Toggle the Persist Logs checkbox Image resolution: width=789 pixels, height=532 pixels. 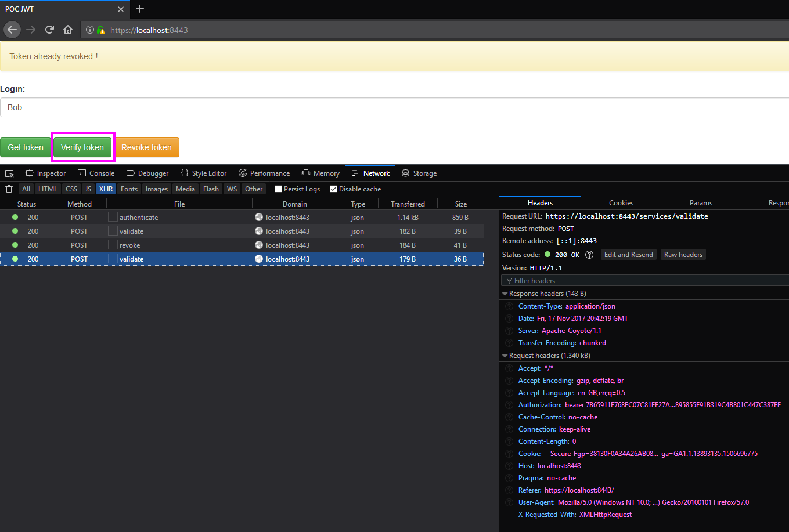coord(279,189)
